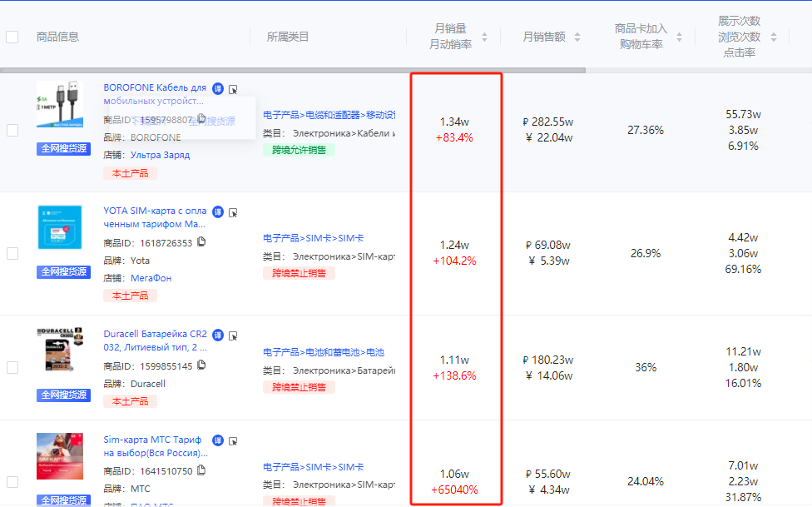Image resolution: width=812 pixels, height=507 pixels.
Task: Translate the BOROFONE cable product title
Action: [x=218, y=88]
